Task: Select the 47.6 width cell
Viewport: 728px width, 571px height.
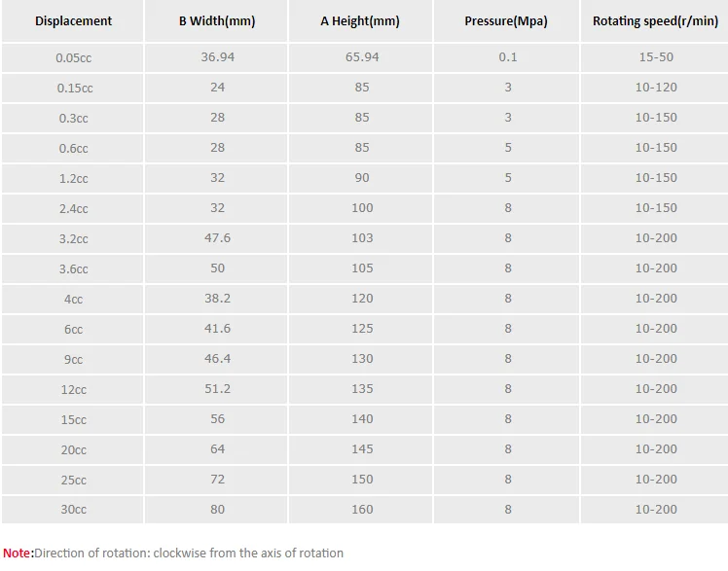Action: tap(217, 238)
